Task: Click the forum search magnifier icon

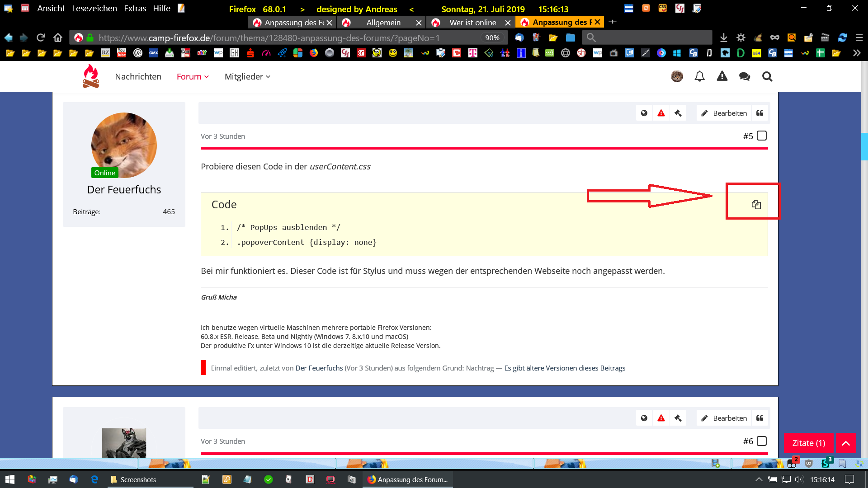Action: 767,77
